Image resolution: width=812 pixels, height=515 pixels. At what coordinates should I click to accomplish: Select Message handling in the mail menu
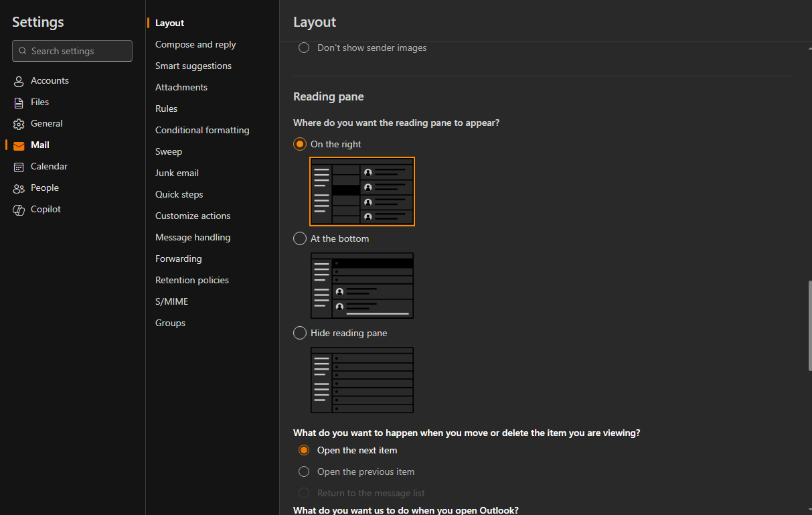click(193, 237)
